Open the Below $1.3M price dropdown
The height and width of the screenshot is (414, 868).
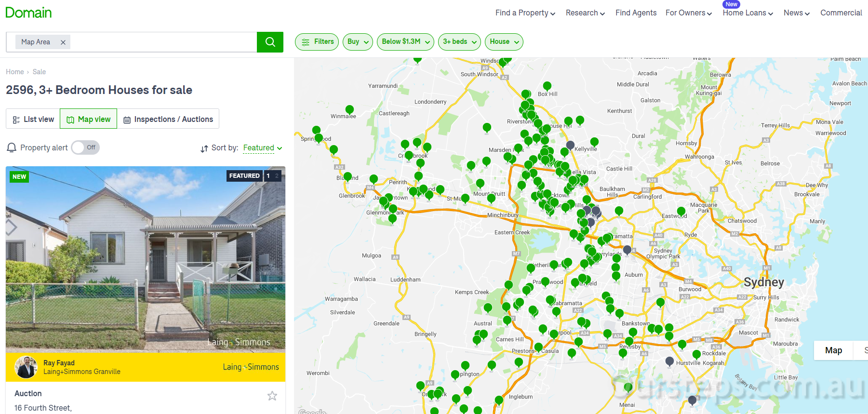405,42
